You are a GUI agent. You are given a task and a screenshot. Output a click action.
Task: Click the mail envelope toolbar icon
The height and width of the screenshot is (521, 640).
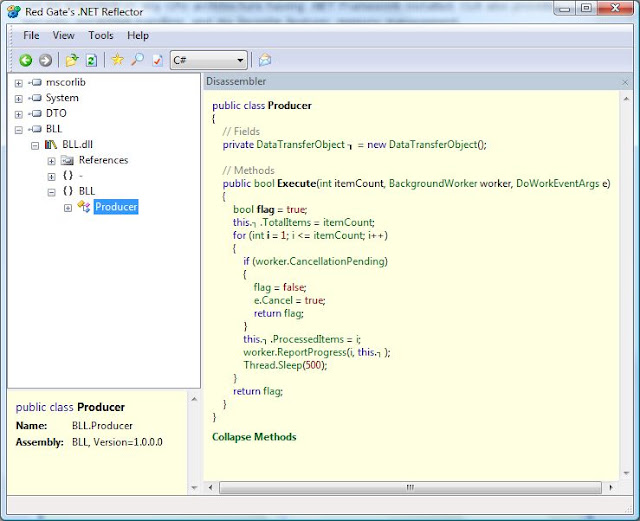pyautogui.click(x=264, y=60)
